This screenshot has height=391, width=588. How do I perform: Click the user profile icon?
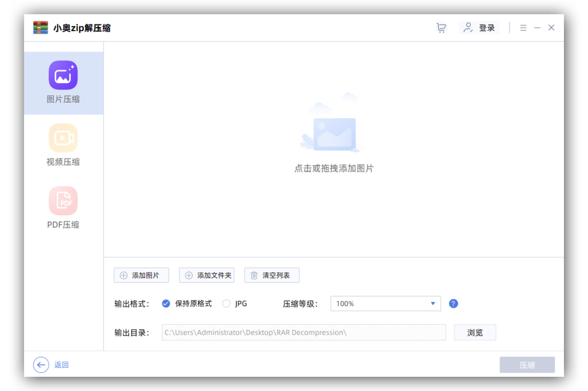[468, 28]
